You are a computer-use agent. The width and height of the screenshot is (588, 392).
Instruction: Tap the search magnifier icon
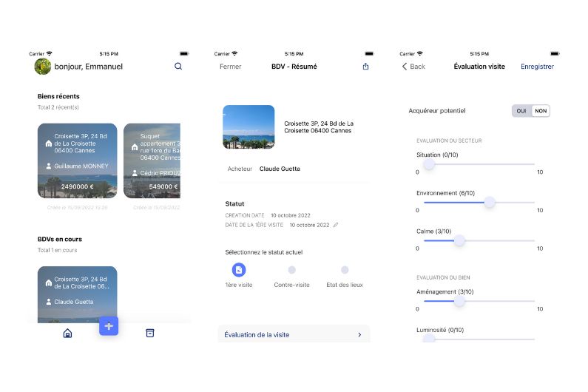178,67
